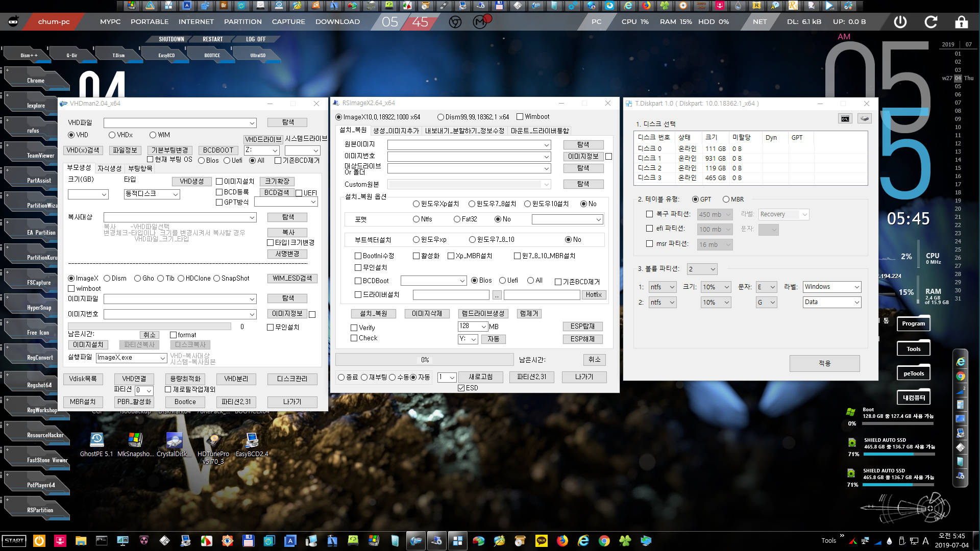Screen dimensions: 980x551
Task: Expand the VHD파일 path dropdown
Action: [x=252, y=123]
